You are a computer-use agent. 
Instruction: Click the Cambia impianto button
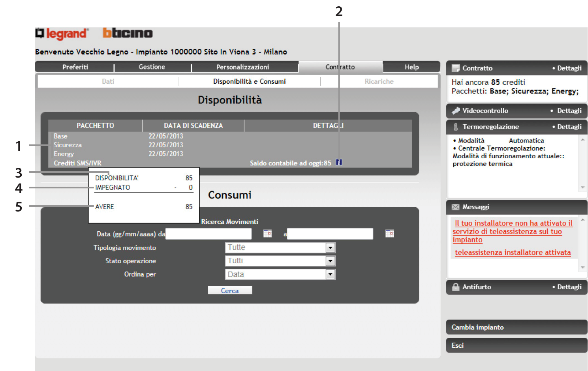pyautogui.click(x=517, y=327)
